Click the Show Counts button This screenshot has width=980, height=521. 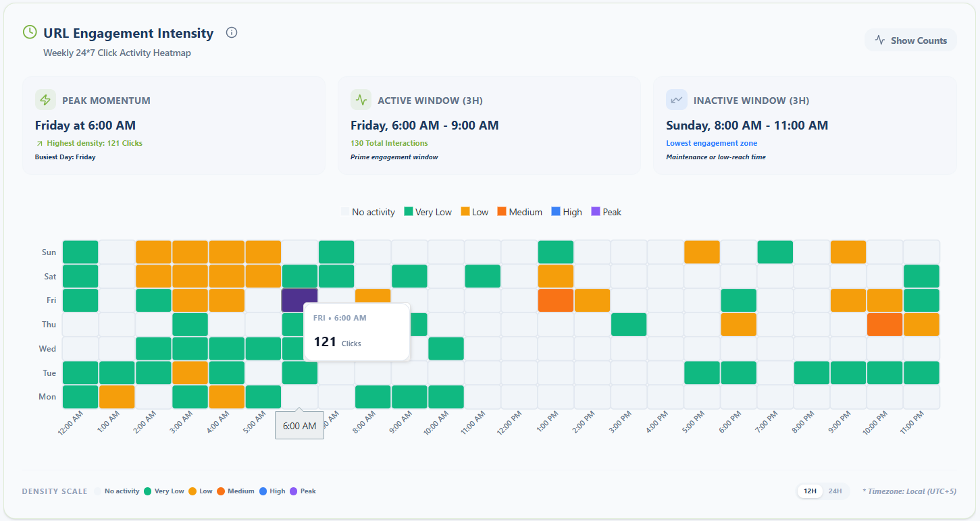coord(910,40)
